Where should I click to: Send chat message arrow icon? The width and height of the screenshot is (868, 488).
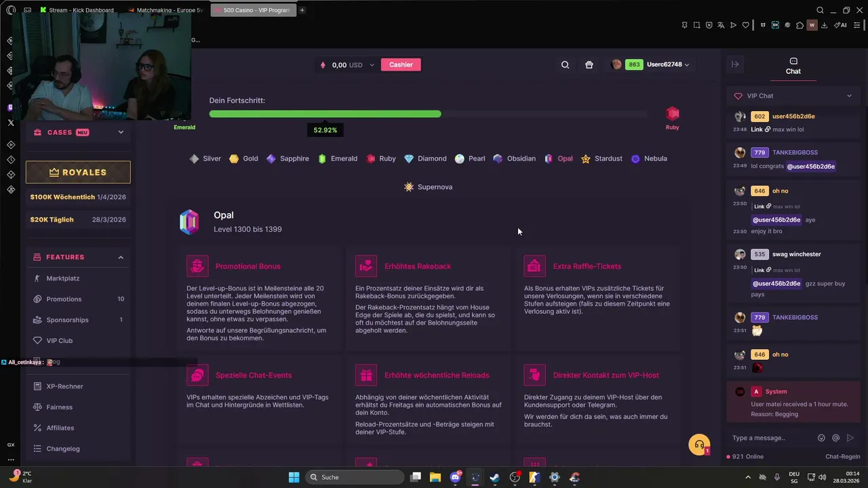(x=850, y=438)
